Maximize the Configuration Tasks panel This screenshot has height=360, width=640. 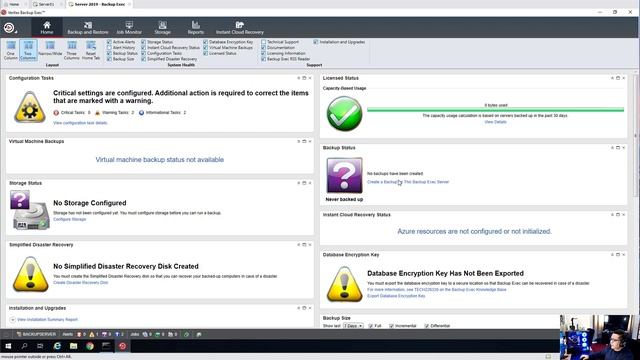coord(304,78)
